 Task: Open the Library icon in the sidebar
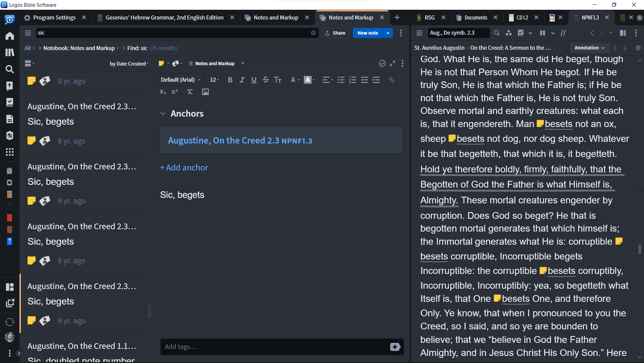pos(10,52)
